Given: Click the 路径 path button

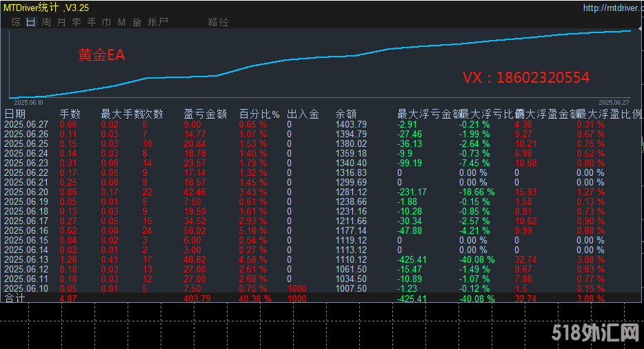Looking at the screenshot, I should click(x=219, y=22).
